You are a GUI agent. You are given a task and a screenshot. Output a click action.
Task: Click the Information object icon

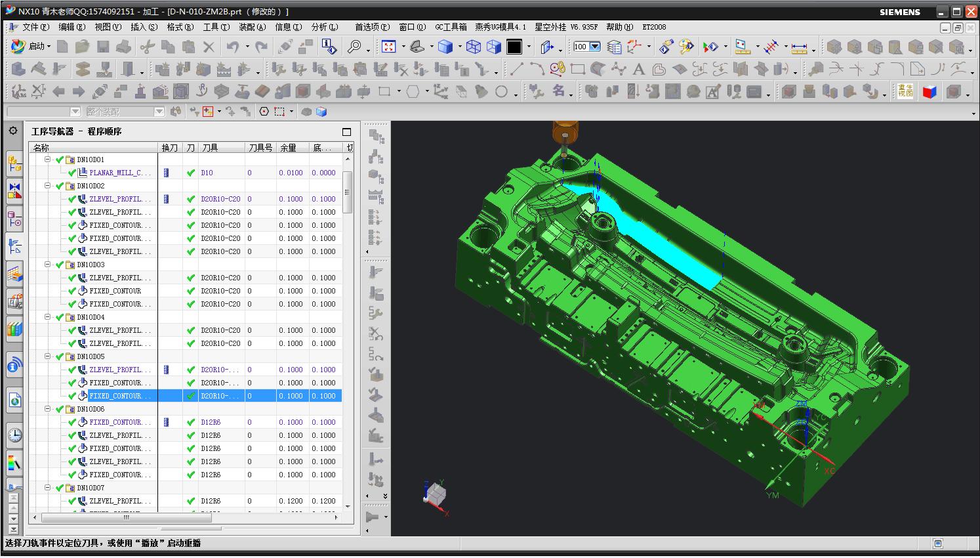point(329,47)
